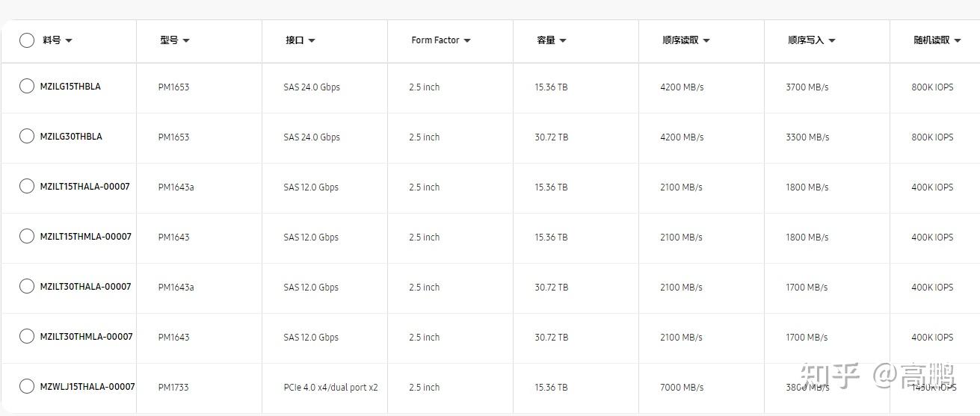Viewport: 980px width, 416px height.
Task: Check the MZILT15THALA-00007 row circle
Action: click(x=27, y=186)
